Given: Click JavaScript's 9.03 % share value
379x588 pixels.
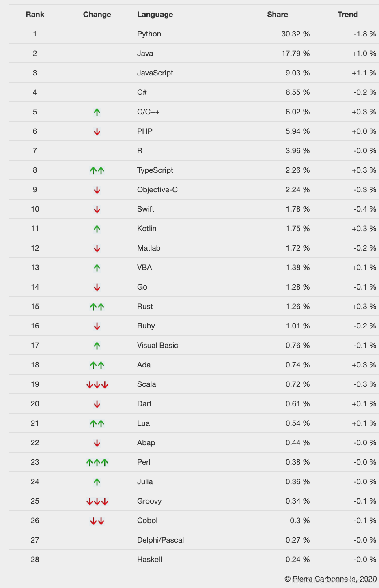Looking at the screenshot, I should pyautogui.click(x=297, y=73).
